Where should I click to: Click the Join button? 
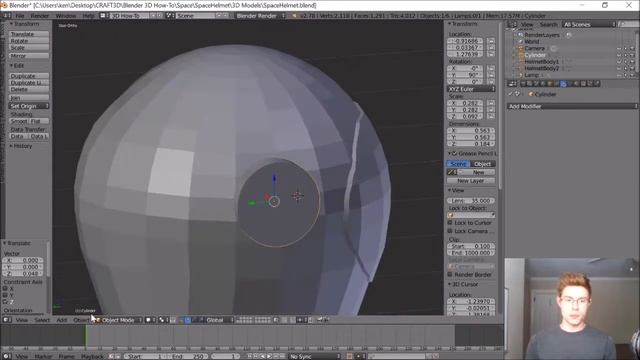click(29, 98)
